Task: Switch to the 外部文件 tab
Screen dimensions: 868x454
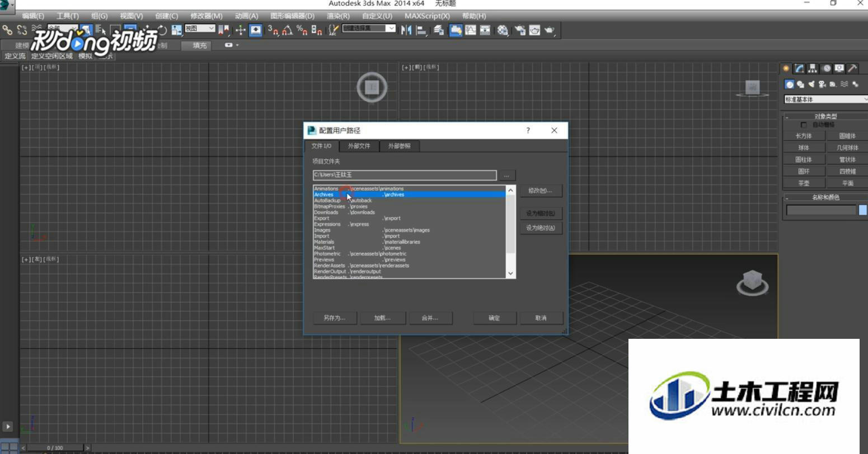Action: tap(359, 146)
